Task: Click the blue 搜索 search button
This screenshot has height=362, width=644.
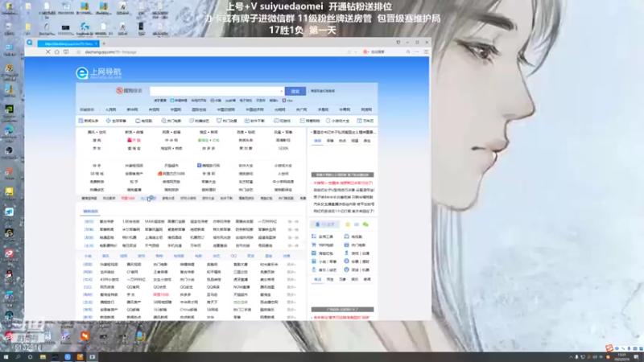Action: coord(295,91)
